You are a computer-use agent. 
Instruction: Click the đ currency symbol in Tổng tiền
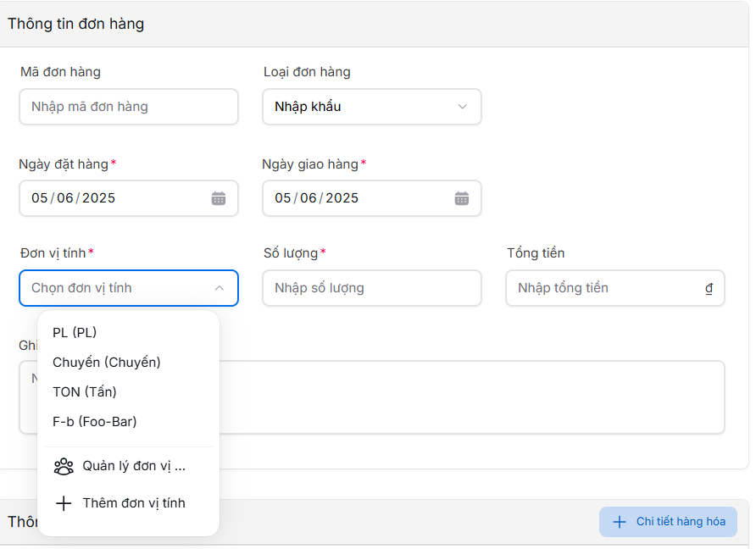pyautogui.click(x=709, y=288)
